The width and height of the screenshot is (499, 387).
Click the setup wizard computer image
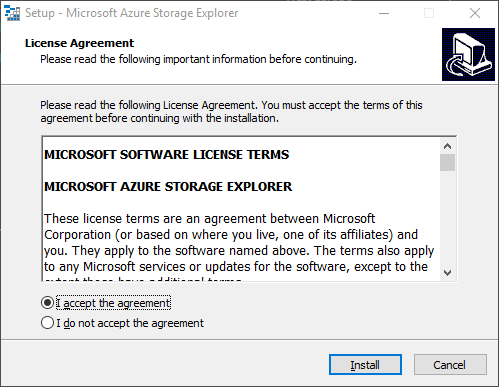(468, 54)
